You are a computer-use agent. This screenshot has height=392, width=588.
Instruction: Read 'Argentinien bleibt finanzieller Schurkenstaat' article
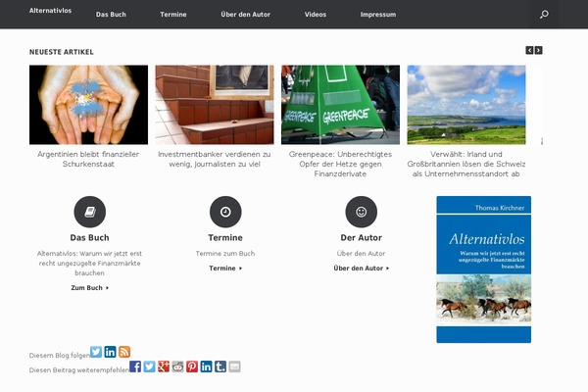(x=88, y=159)
